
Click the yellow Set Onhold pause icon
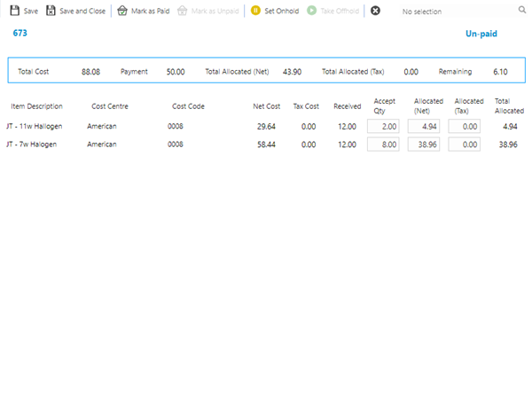[x=255, y=11]
